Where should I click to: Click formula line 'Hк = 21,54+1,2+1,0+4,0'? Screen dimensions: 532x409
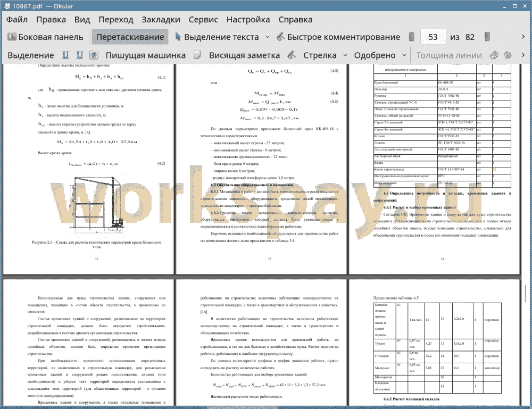pos(97,142)
